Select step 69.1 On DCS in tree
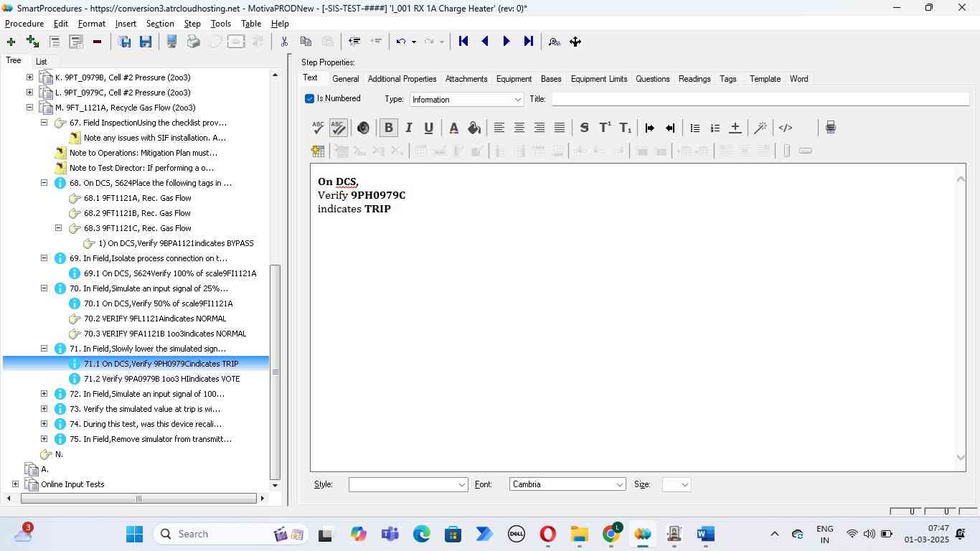This screenshot has width=980, height=551. point(170,273)
